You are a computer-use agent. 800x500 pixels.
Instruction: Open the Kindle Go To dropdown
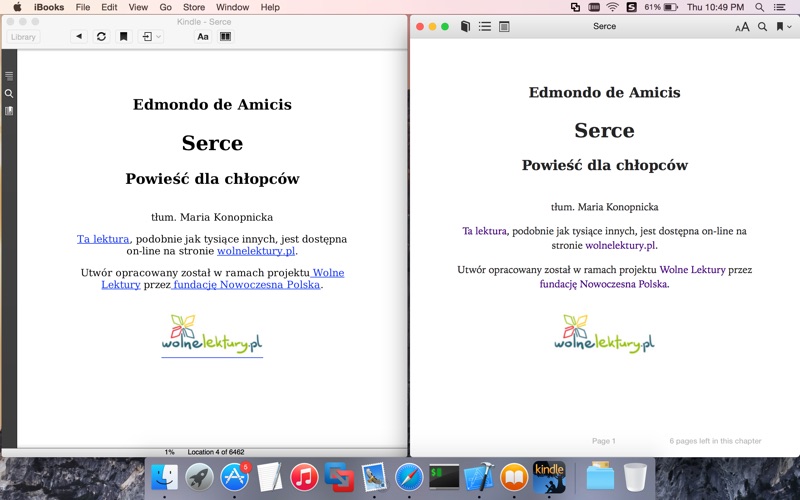[x=151, y=37]
